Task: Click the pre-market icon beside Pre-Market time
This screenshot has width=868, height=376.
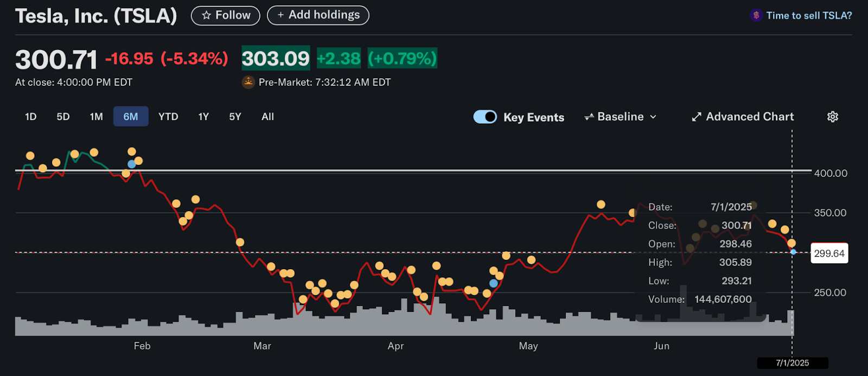Action: pyautogui.click(x=248, y=82)
